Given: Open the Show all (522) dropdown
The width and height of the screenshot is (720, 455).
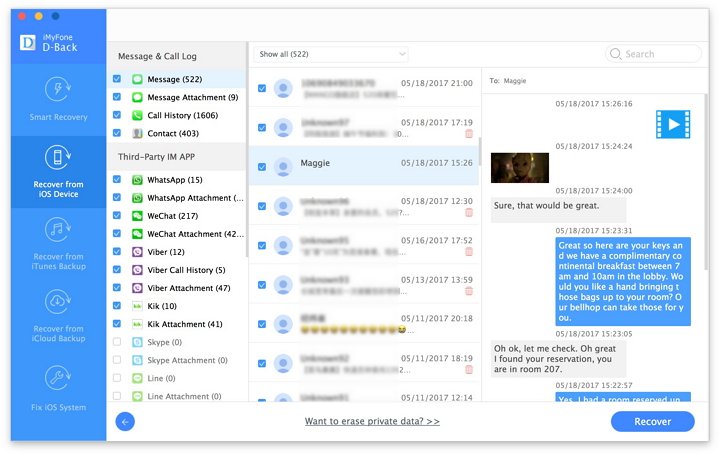Looking at the screenshot, I should pos(332,54).
